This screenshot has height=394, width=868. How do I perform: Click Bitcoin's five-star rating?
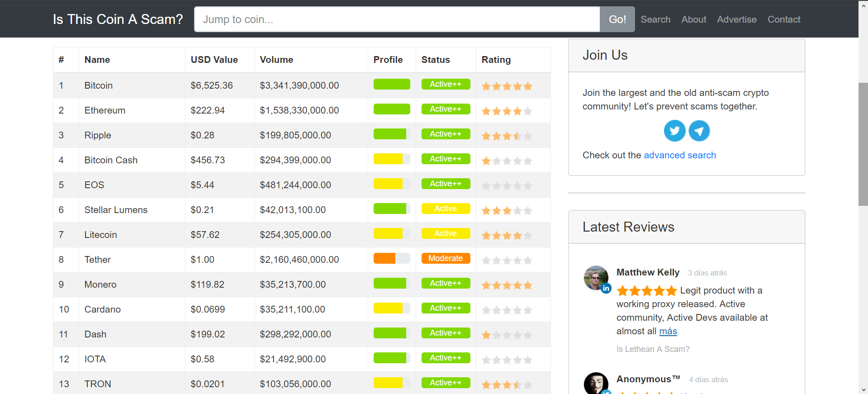click(x=507, y=86)
